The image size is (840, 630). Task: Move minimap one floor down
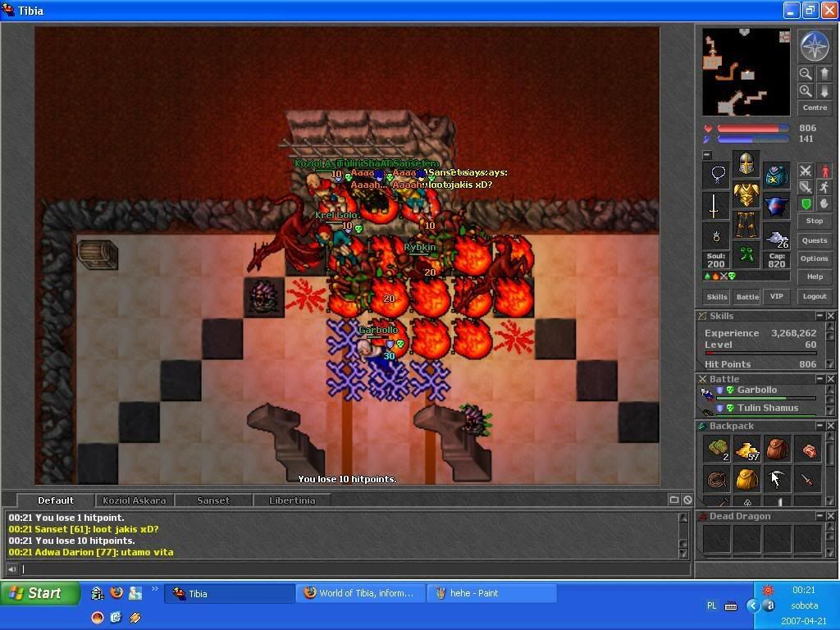824,90
